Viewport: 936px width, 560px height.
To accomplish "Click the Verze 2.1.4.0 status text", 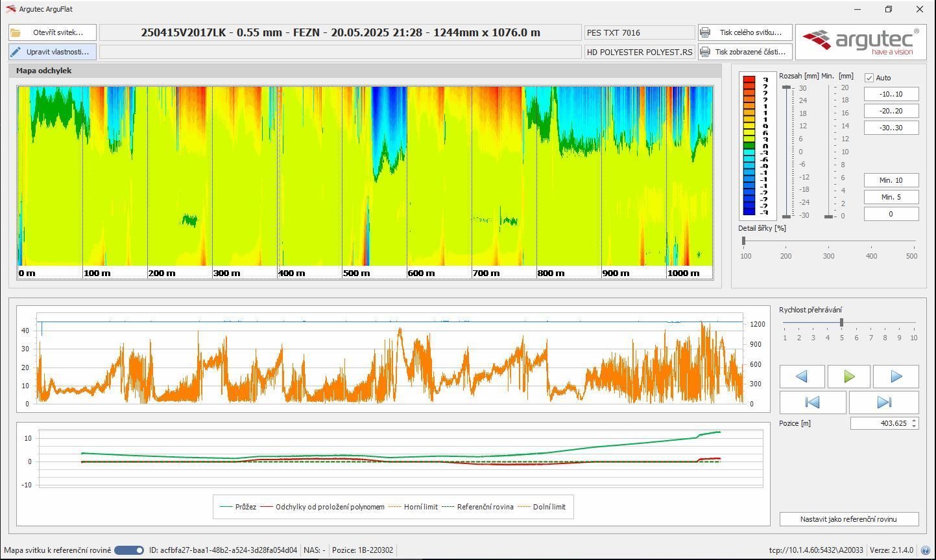I will [891, 550].
